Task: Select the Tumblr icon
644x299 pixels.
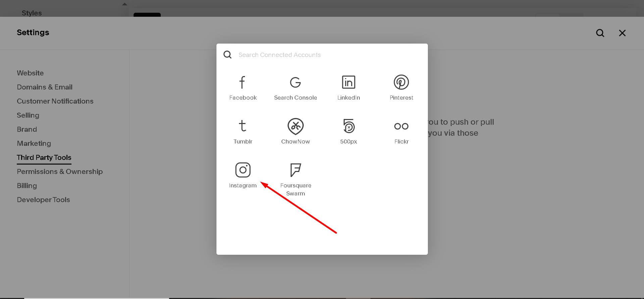Action: (x=242, y=126)
